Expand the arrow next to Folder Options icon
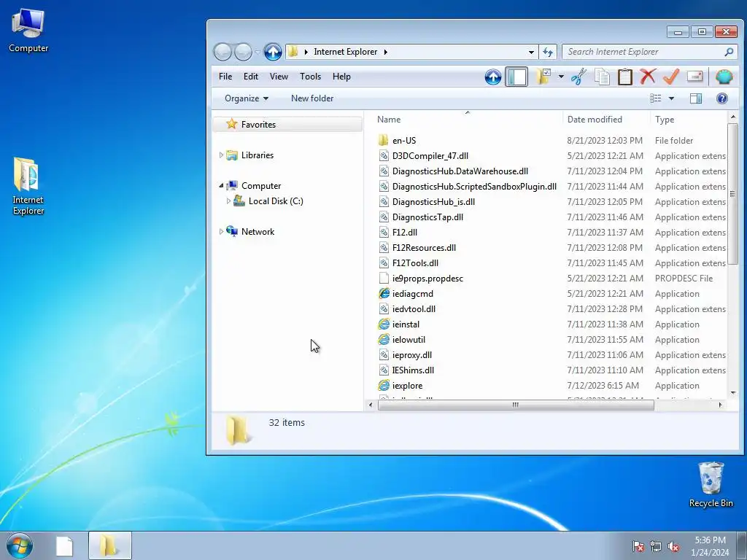The image size is (747, 560). [561, 77]
